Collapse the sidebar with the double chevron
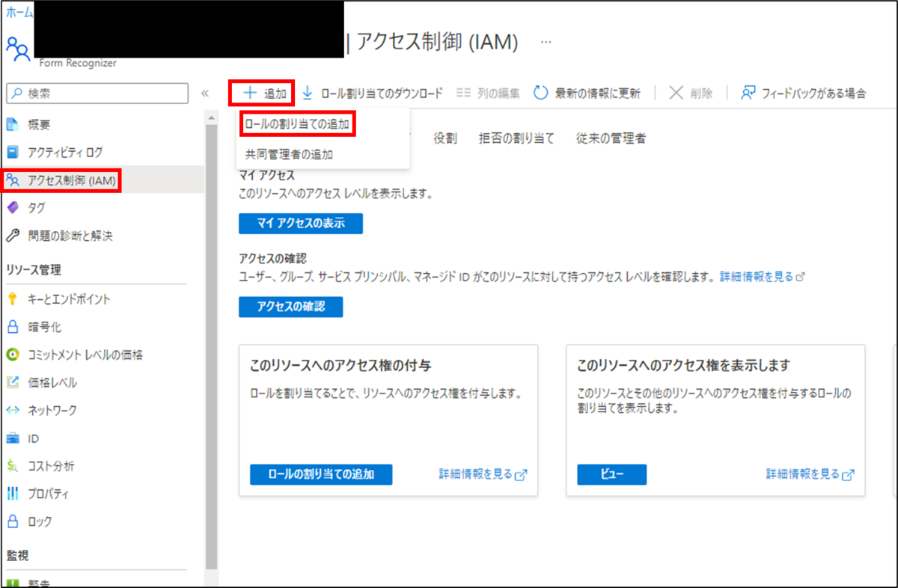 point(205,94)
